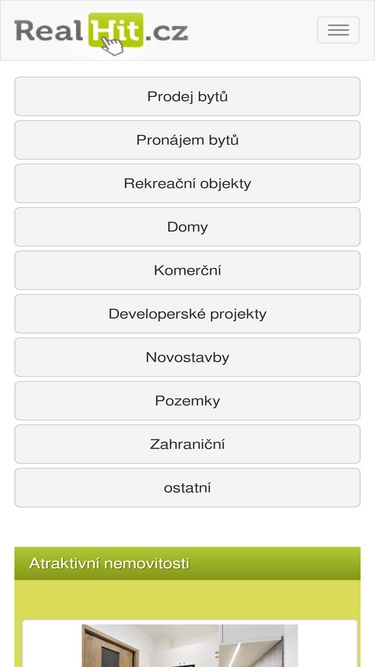The height and width of the screenshot is (667, 375).
Task: Open the Pozemky listings
Action: point(188,401)
